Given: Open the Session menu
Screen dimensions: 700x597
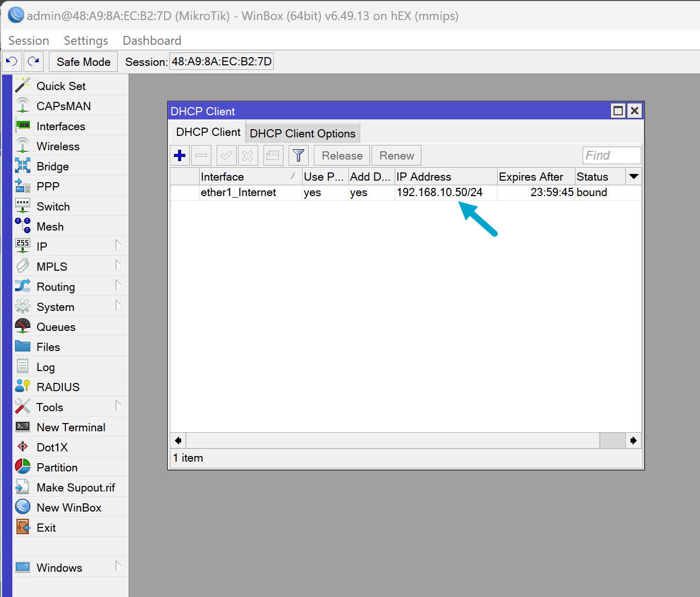Looking at the screenshot, I should (x=28, y=40).
